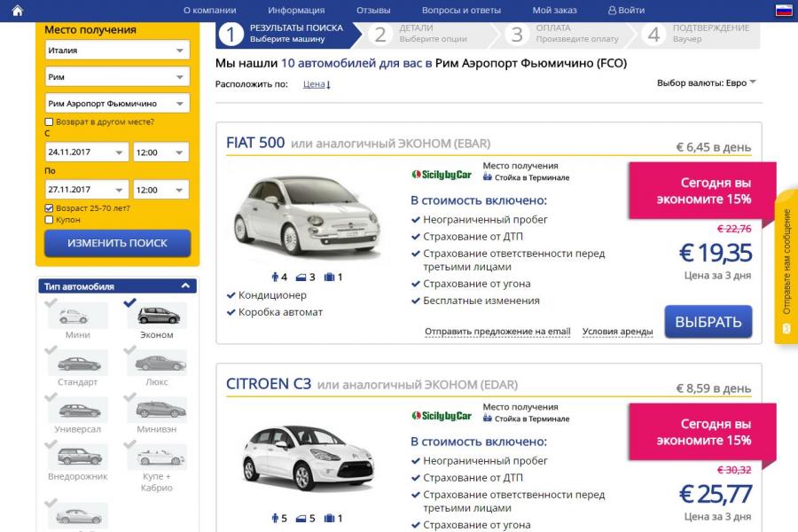798x532 pixels.
Task: Click 'Войти' to log in
Action: click(631, 10)
